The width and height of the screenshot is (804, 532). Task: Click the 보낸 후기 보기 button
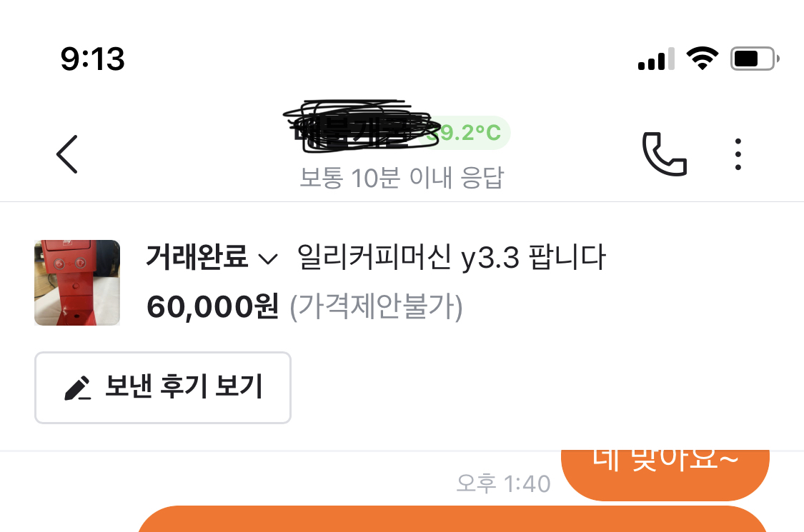[163, 388]
